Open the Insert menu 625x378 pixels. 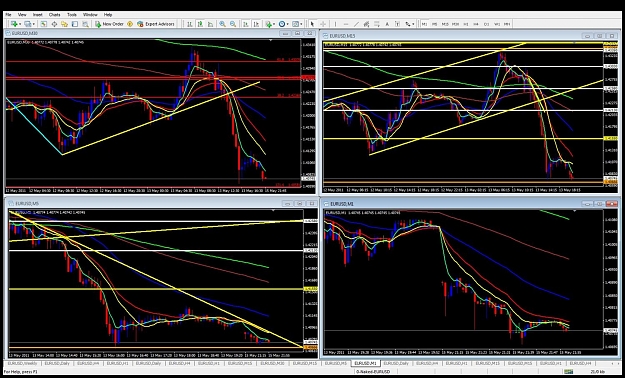coord(38,15)
